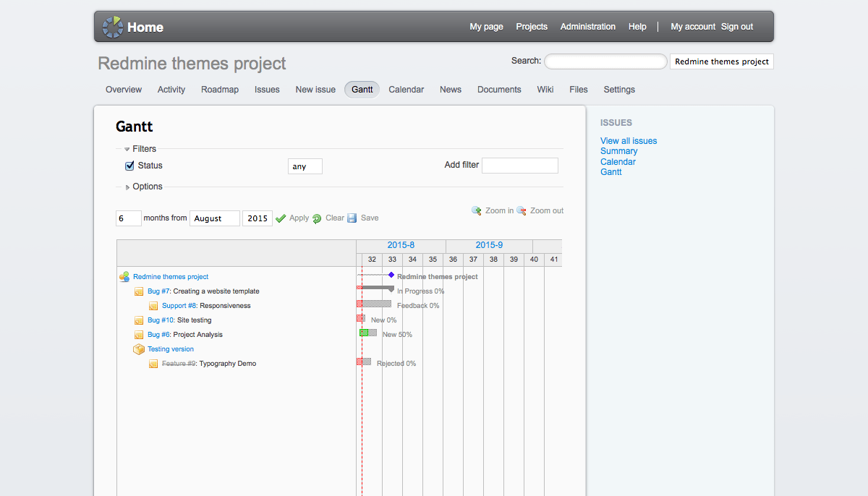Click the year 2015 field
Screen dimensions: 868x496
tap(258, 218)
